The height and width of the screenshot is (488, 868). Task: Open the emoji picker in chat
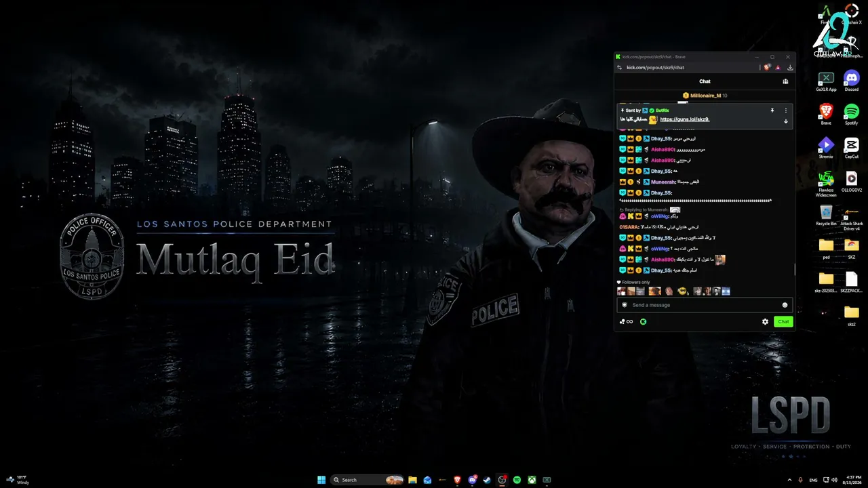click(785, 305)
